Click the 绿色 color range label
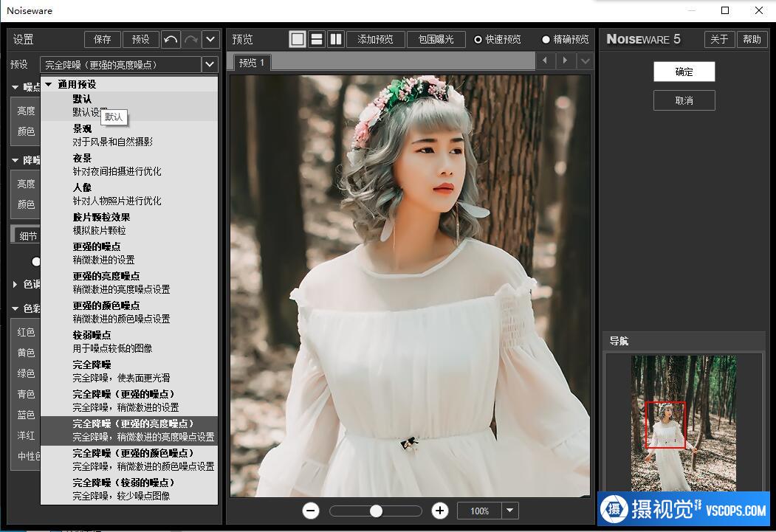776x532 pixels. 26,373
